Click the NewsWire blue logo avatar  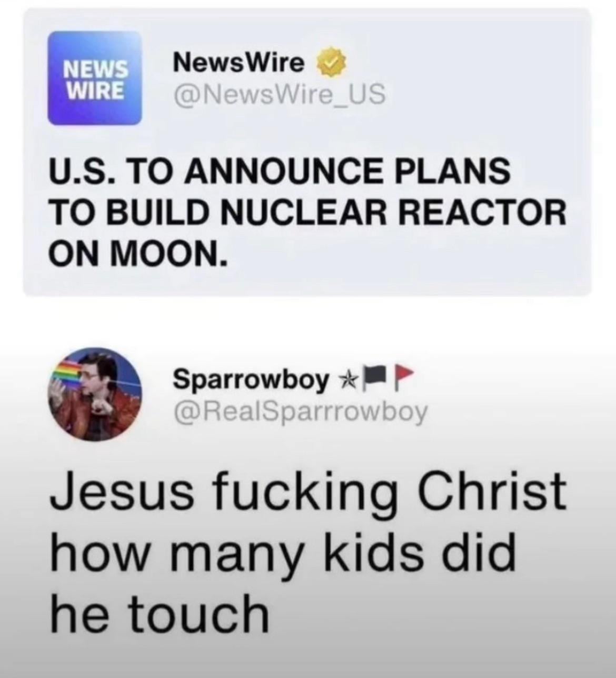click(x=95, y=77)
